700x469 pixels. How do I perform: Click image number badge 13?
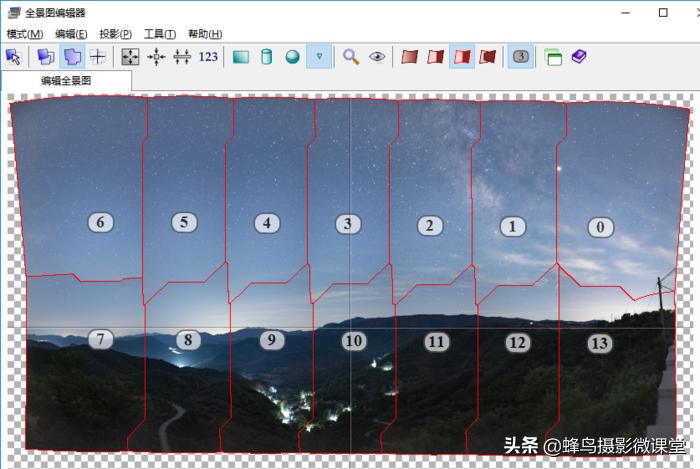tap(600, 343)
